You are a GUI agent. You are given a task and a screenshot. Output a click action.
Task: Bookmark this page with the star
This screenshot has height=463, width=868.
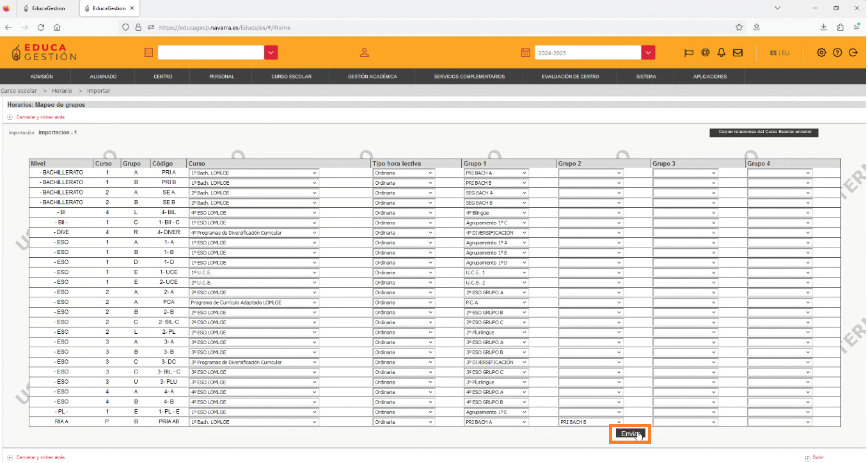point(739,27)
